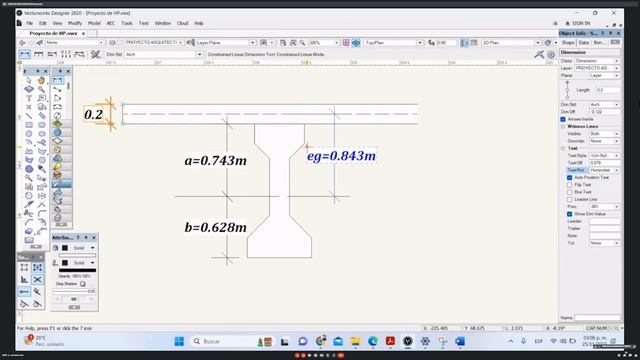This screenshot has height=360, width=640.
Task: Toggle Snap to Object in Snapping palette
Action: [x=38, y=267]
